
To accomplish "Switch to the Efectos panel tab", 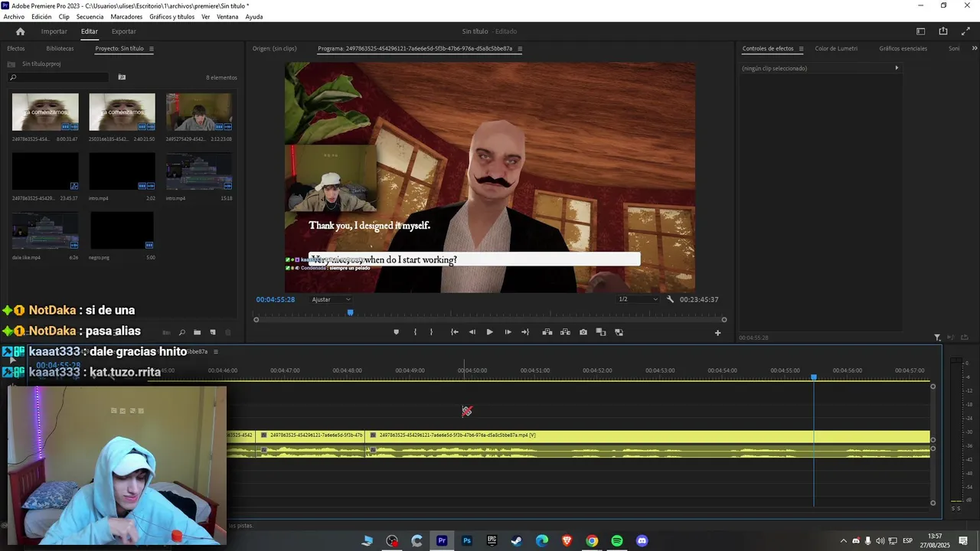I will point(16,49).
